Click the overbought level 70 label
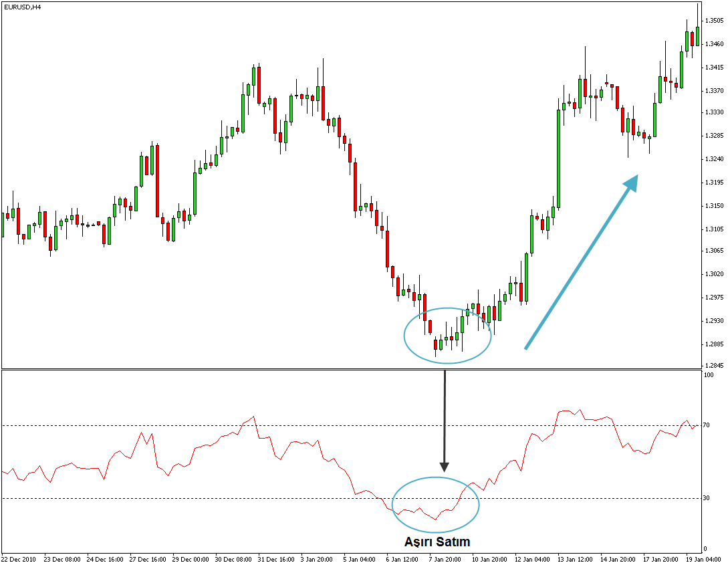The height and width of the screenshot is (565, 728). (x=706, y=425)
